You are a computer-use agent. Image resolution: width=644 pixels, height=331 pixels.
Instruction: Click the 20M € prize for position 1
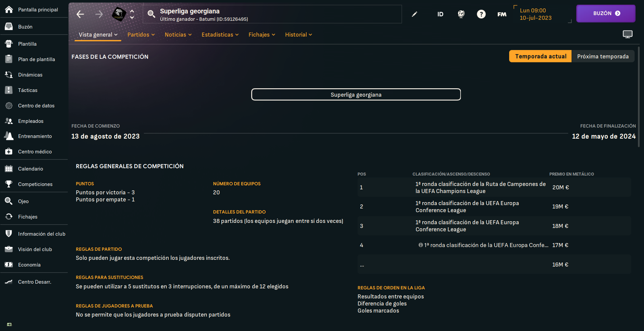pos(560,187)
